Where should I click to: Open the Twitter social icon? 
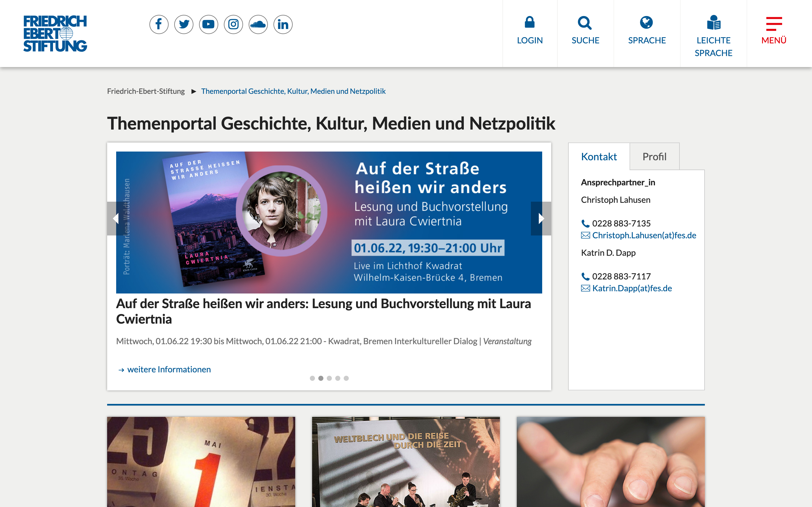tap(184, 25)
